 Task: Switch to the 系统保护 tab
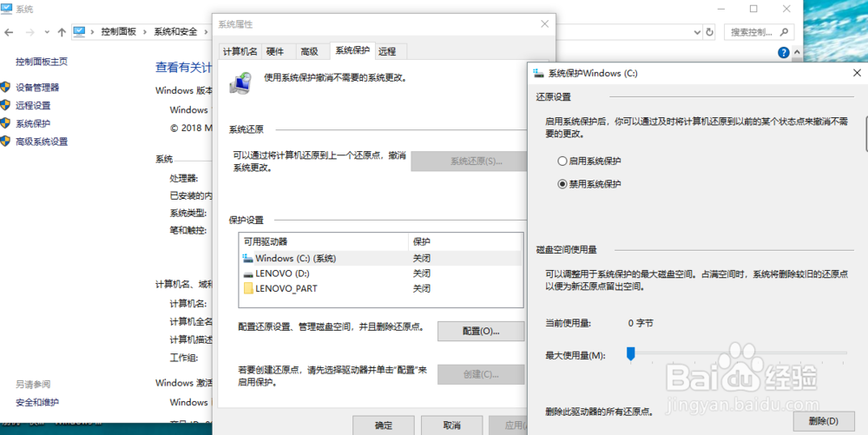click(352, 50)
